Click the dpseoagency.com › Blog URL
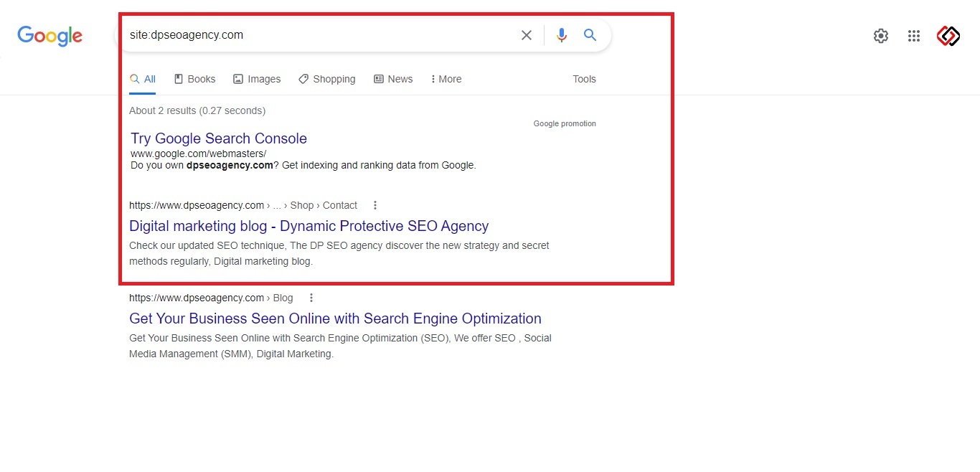Image resolution: width=980 pixels, height=472 pixels. (211, 298)
